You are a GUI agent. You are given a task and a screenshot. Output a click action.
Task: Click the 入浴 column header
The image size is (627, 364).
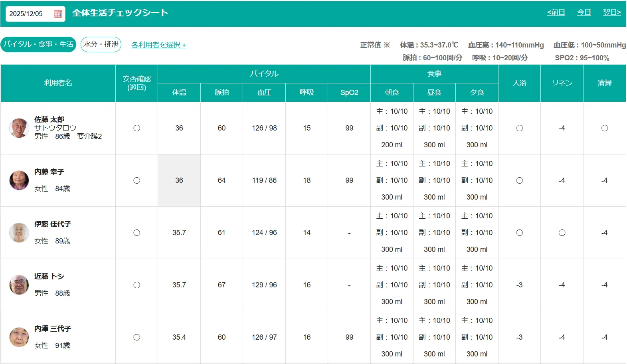(x=519, y=83)
